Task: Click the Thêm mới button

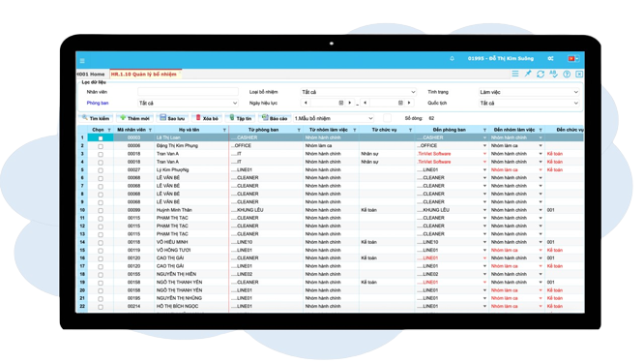Action: pyautogui.click(x=134, y=118)
